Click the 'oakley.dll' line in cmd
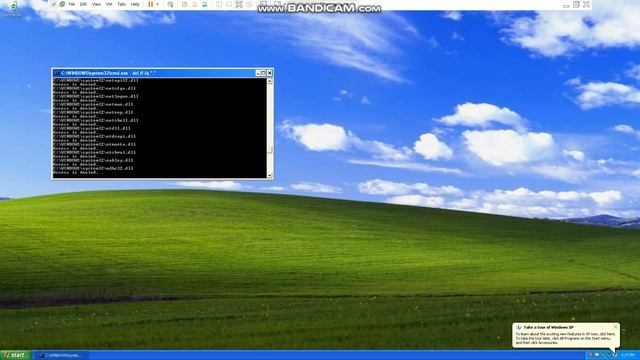The image size is (640, 360). click(93, 160)
